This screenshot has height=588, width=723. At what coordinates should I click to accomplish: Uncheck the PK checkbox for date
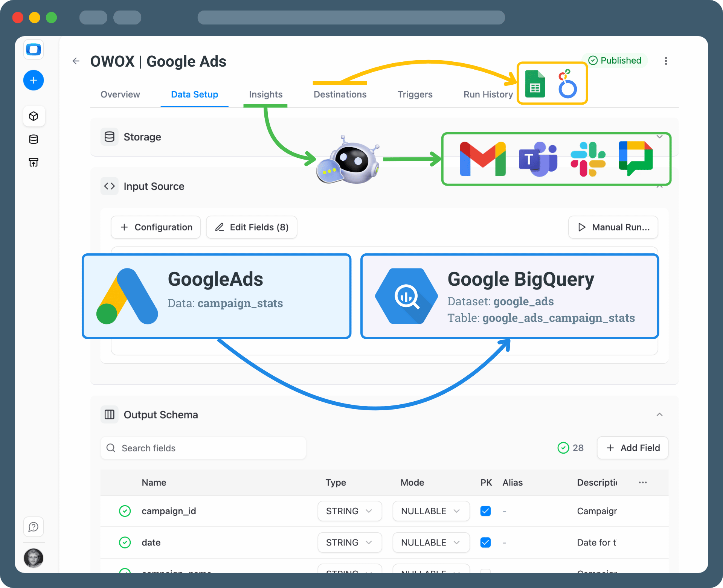pos(485,542)
